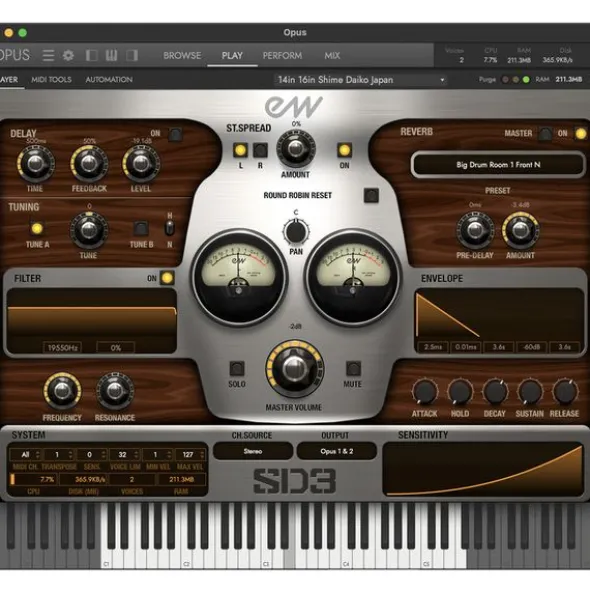Click the green Purge indicator light

coord(526,80)
